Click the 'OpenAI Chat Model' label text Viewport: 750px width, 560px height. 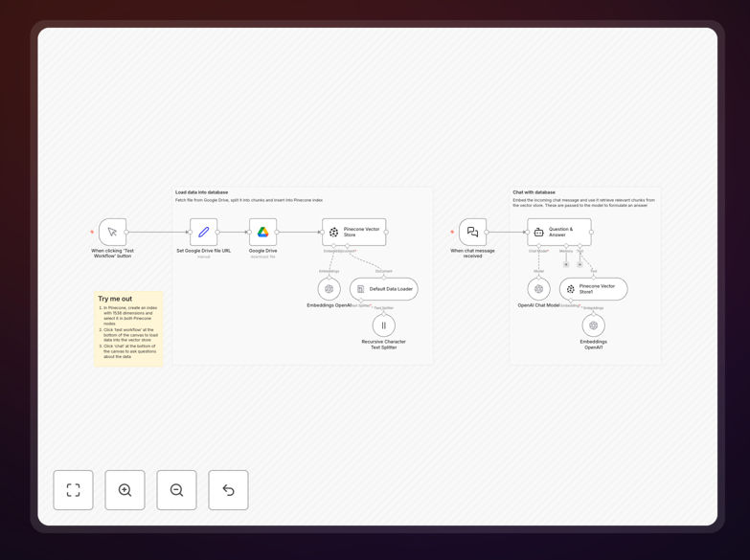[538, 305]
